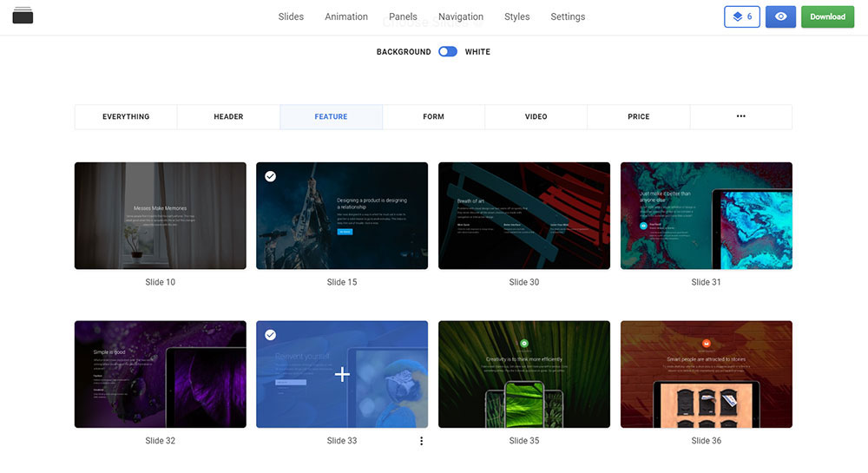Open the three-dot menu beside Slide 33
Viewport: 868px width, 473px height.
coord(422,441)
